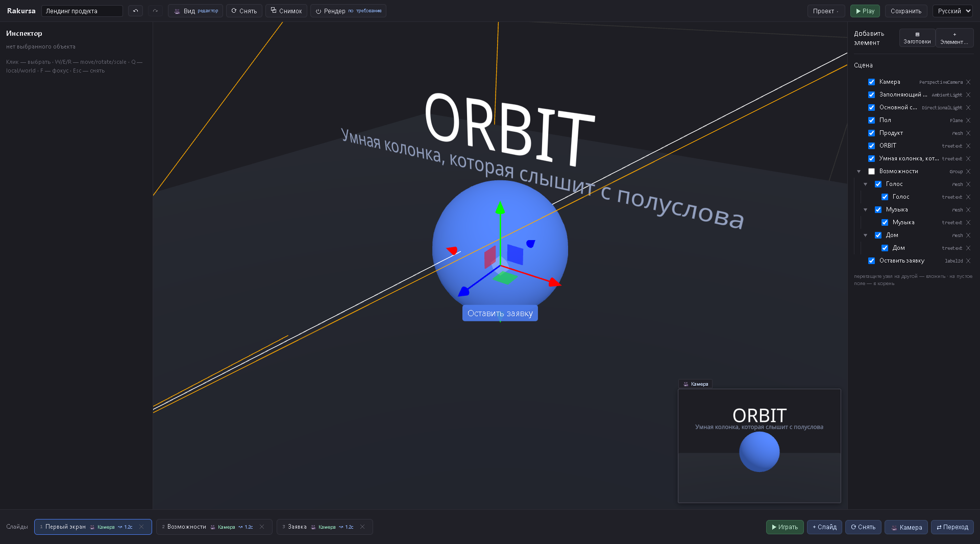Image resolution: width=980 pixels, height=544 pixels.
Task: Close the Первый экран slide
Action: 141,527
